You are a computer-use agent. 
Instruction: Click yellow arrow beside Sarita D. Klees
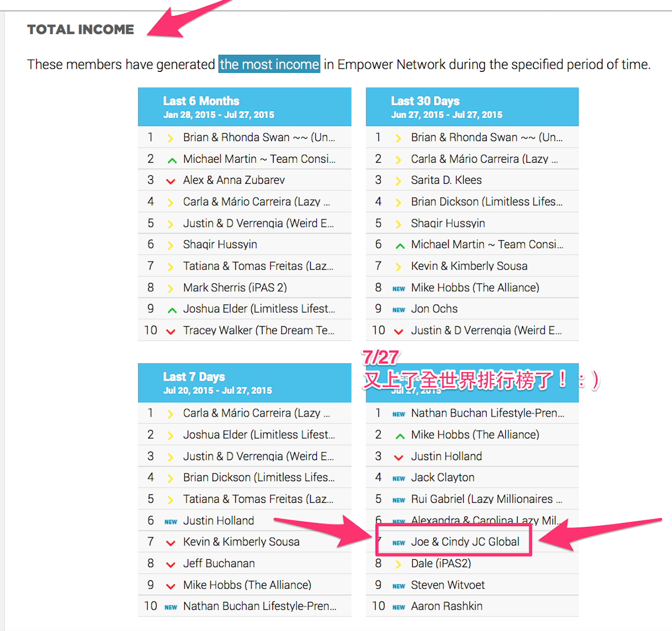[x=398, y=181]
